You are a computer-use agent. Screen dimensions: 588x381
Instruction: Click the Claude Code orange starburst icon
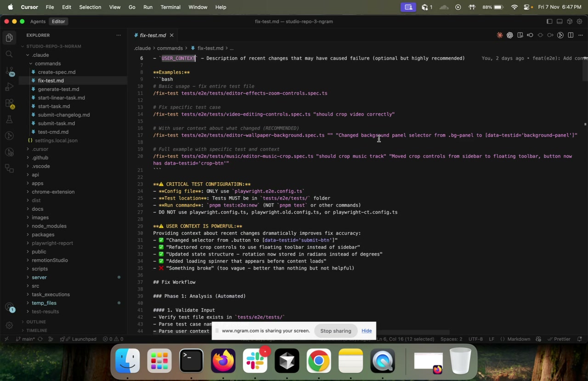tap(500, 35)
